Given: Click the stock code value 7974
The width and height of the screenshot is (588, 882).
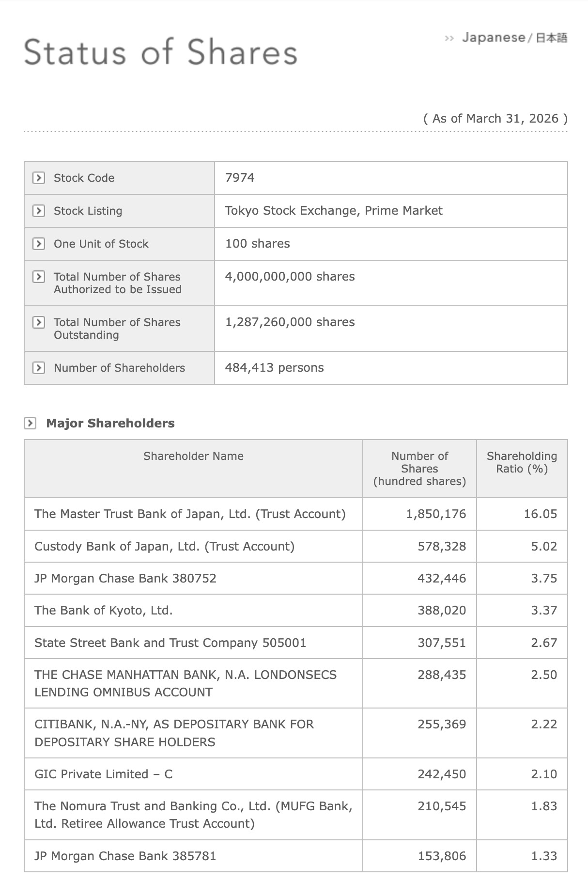Looking at the screenshot, I should pyautogui.click(x=240, y=178).
